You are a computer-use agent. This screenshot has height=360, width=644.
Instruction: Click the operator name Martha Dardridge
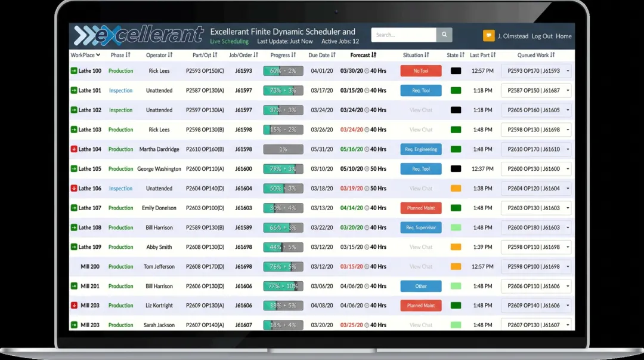click(159, 149)
